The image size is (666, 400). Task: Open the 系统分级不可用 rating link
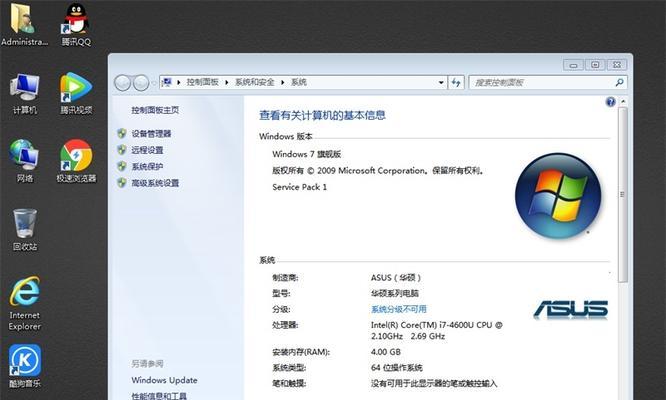pyautogui.click(x=399, y=309)
